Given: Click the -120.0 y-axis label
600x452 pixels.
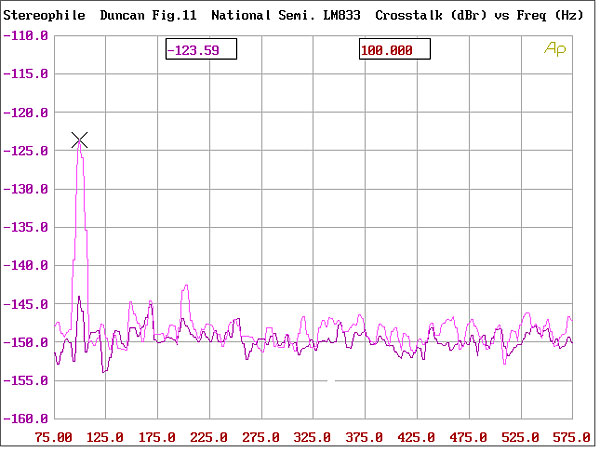Looking at the screenshot, I should (x=26, y=113).
